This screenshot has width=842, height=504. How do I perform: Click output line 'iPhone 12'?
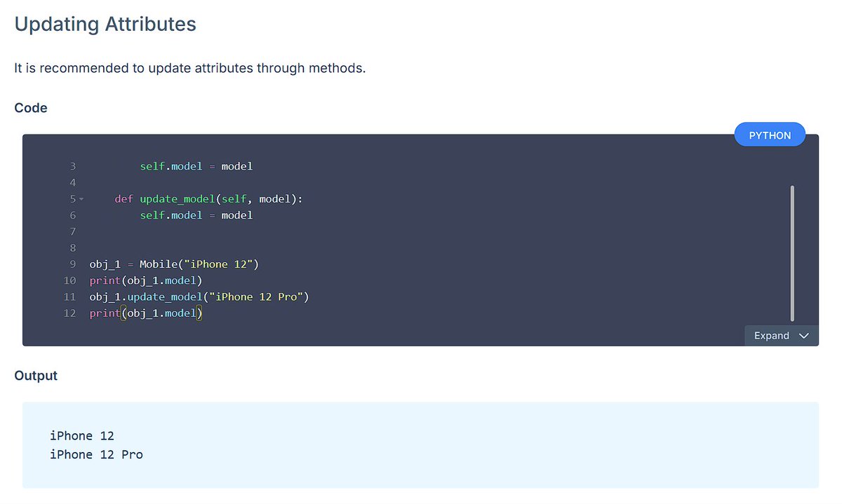click(82, 436)
